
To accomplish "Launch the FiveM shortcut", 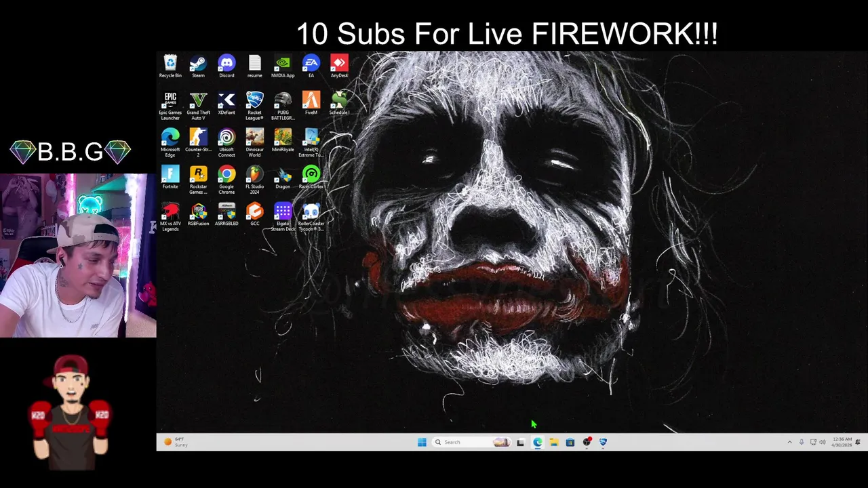I will click(311, 104).
